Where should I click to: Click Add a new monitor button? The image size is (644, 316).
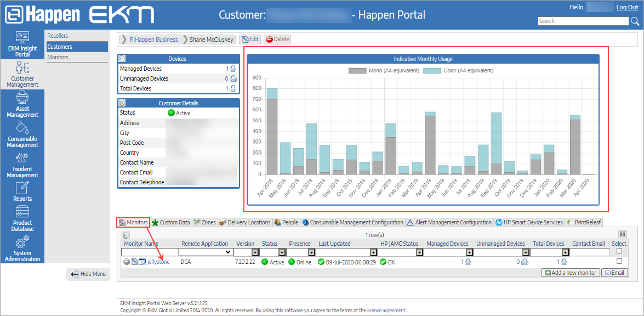tap(570, 273)
